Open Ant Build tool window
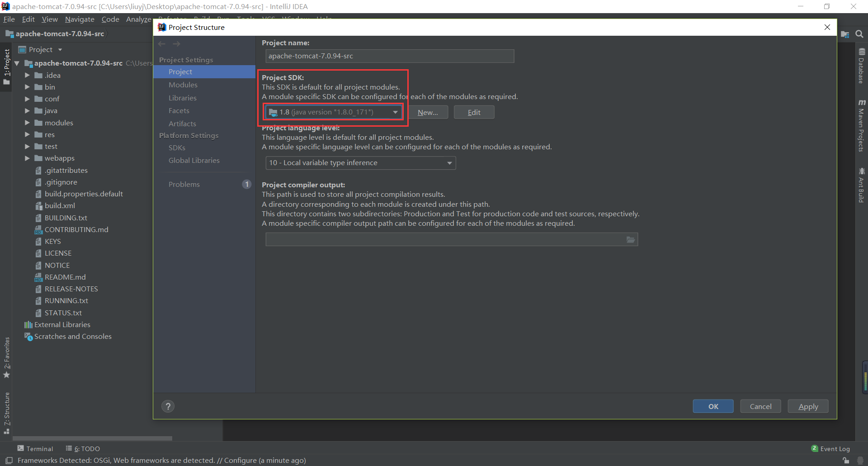The width and height of the screenshot is (868, 466). (x=862, y=185)
